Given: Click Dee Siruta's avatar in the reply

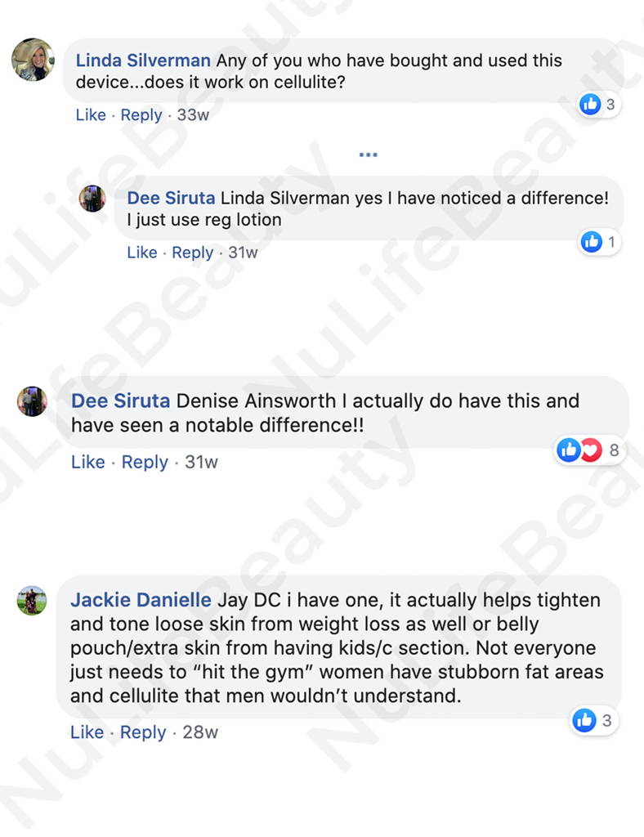Looking at the screenshot, I should coord(92,199).
